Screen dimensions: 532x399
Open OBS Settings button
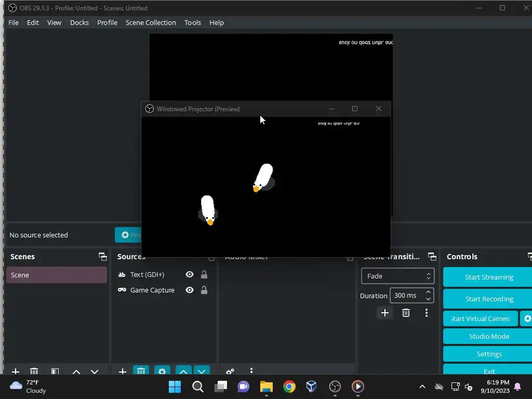[489, 354]
